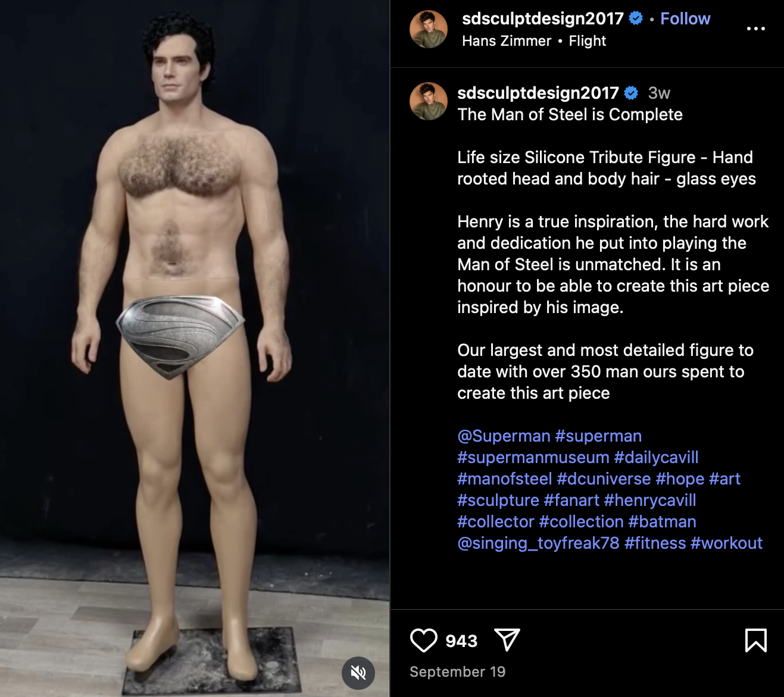Screen dimensions: 784x697
Task: Save the post with the bookmark icon
Action: [x=755, y=640]
